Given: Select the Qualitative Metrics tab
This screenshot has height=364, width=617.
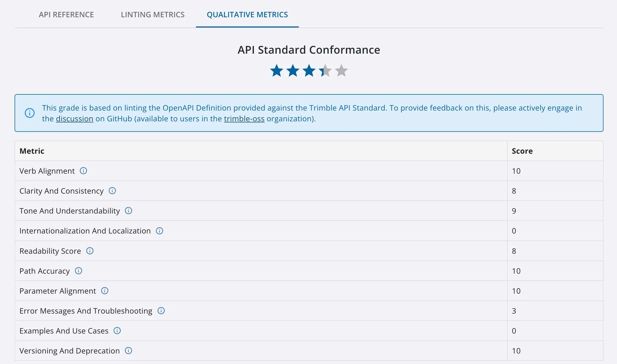Looking at the screenshot, I should point(247,15).
